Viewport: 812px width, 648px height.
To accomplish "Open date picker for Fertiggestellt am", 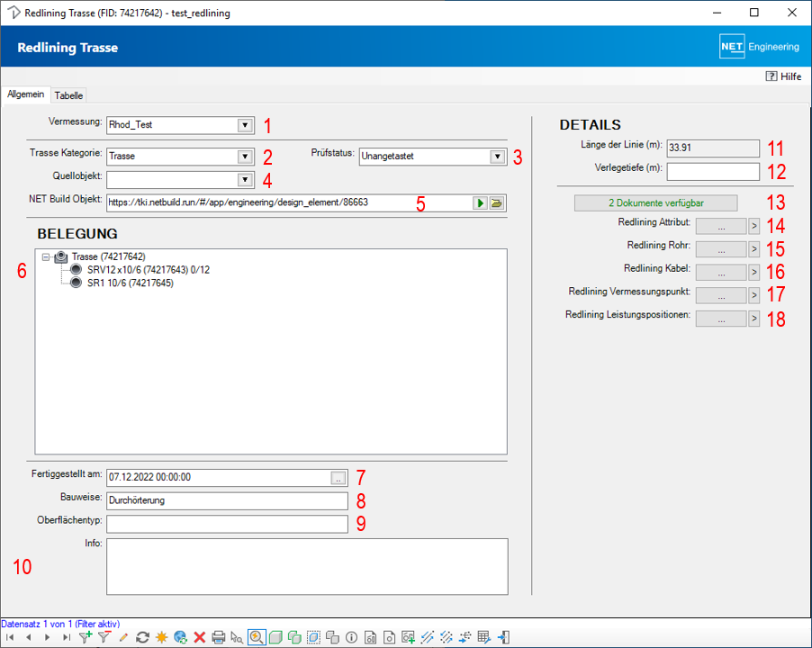I will coord(338,478).
